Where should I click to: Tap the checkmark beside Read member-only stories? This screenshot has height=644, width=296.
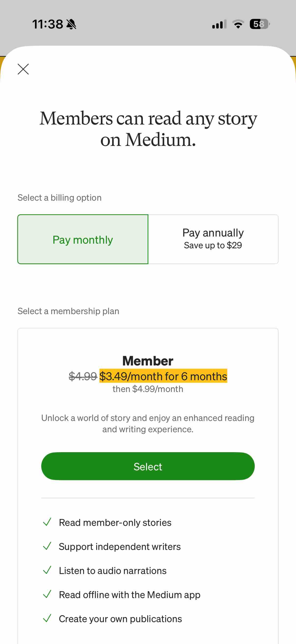(x=47, y=522)
